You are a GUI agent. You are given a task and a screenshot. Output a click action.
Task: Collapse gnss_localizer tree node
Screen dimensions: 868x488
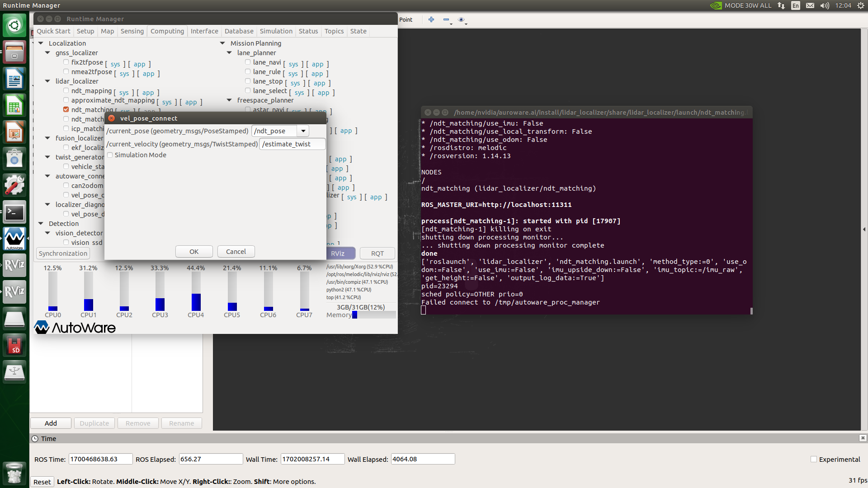47,53
